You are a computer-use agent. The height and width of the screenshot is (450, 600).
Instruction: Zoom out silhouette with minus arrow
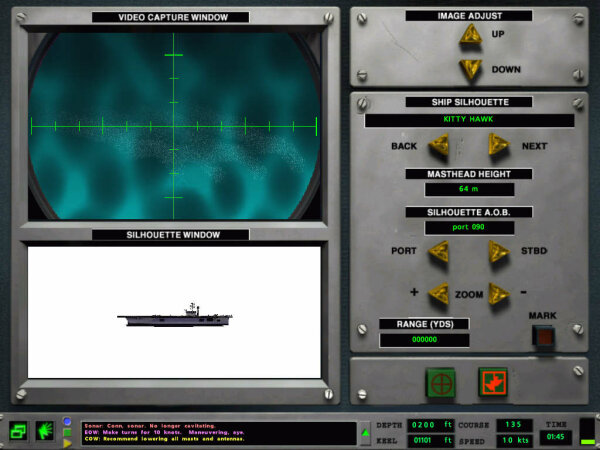pyautogui.click(x=499, y=293)
